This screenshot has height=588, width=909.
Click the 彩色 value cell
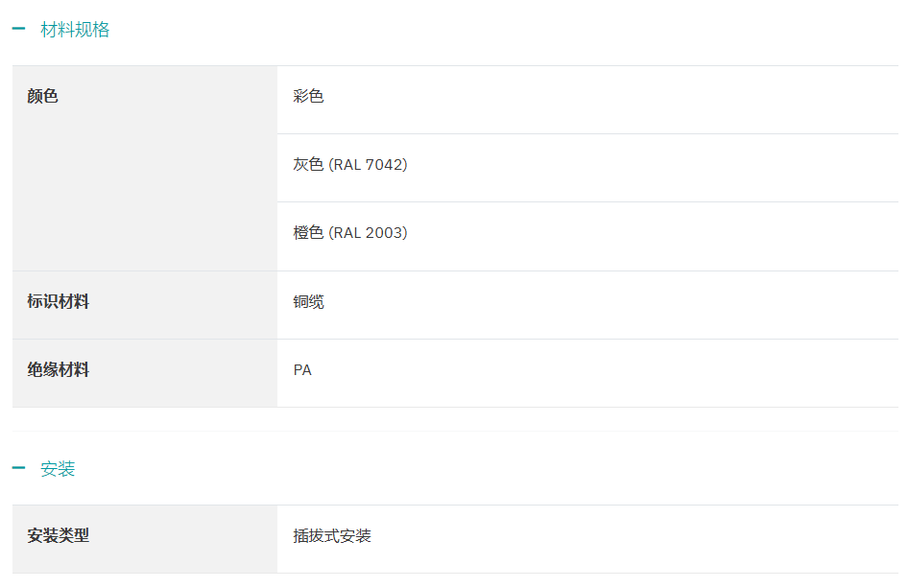pyautogui.click(x=309, y=97)
